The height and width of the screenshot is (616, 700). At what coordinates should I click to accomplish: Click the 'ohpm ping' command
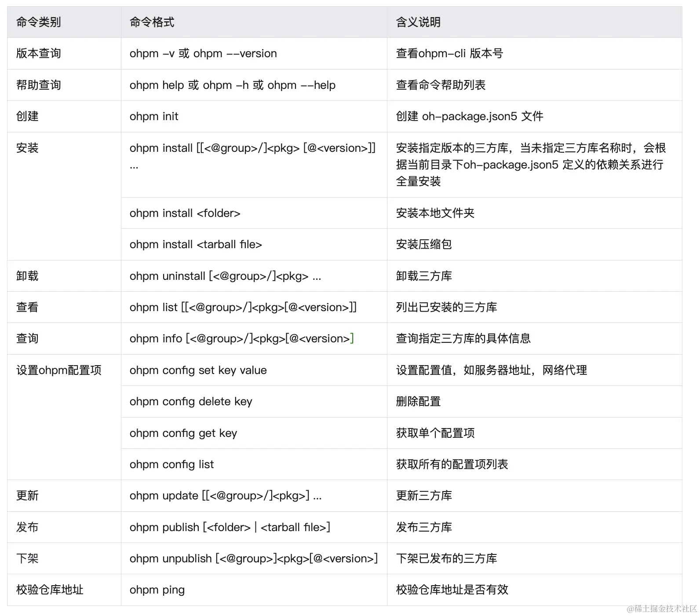click(157, 590)
